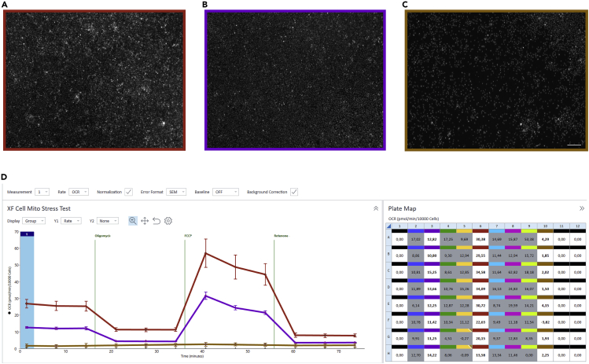
Task: Select the zoom magnifier tool
Action: [x=133, y=221]
